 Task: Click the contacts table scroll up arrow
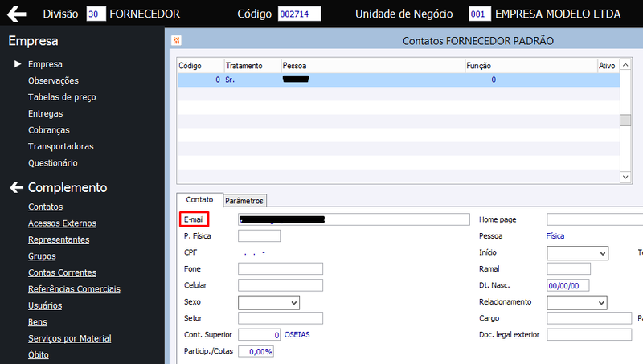pos(625,65)
